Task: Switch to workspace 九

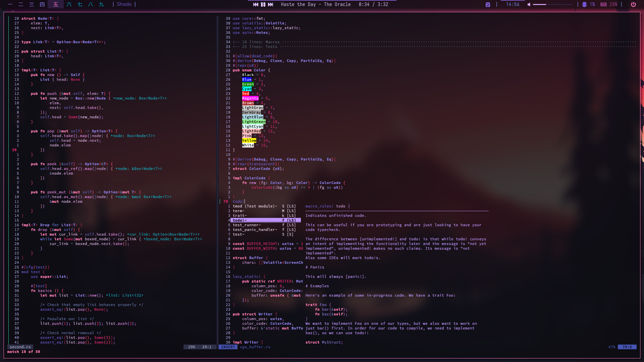Action: pos(101,4)
